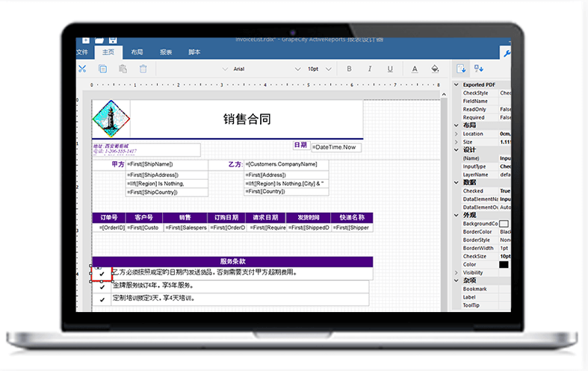
Task: Click the Delete trash icon
Action: click(x=143, y=69)
